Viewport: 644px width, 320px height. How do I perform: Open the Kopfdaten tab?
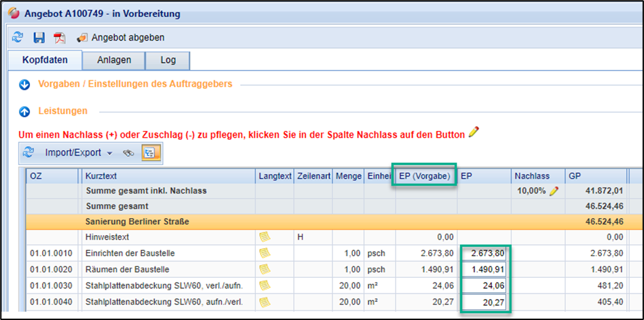(x=45, y=60)
